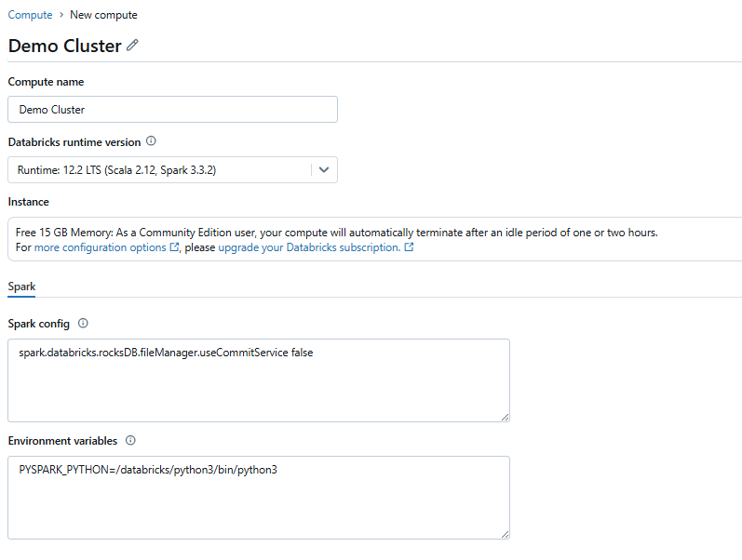The width and height of the screenshot is (742, 560).
Task: Click external-link icon after upgrade subscription text
Action: click(x=409, y=247)
